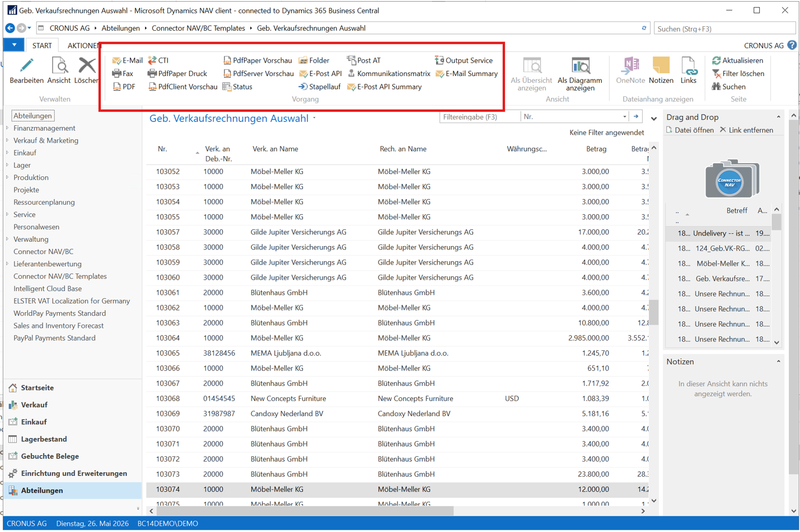This screenshot has width=800, height=532.
Task: Show list Als Diagramm anzeigen
Action: pos(580,74)
